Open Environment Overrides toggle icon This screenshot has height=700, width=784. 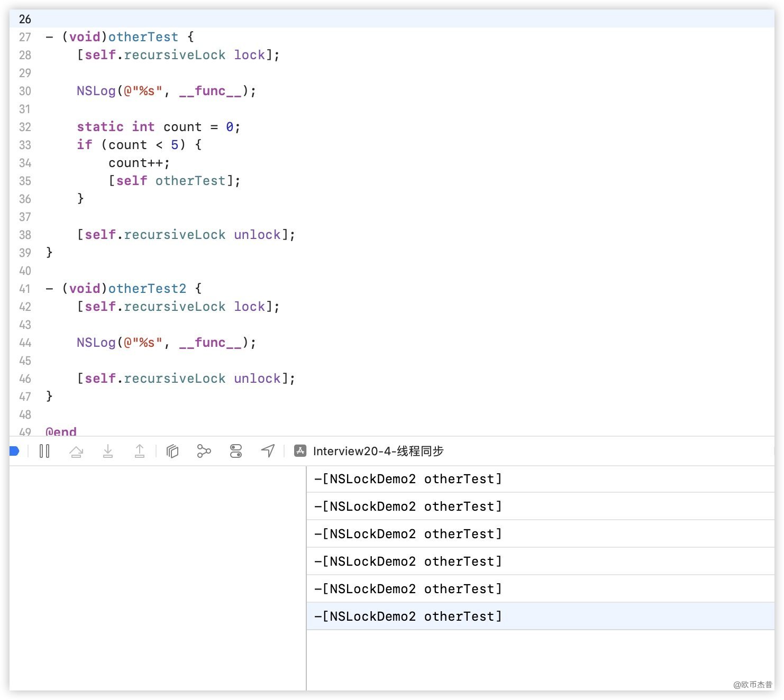[x=236, y=451]
